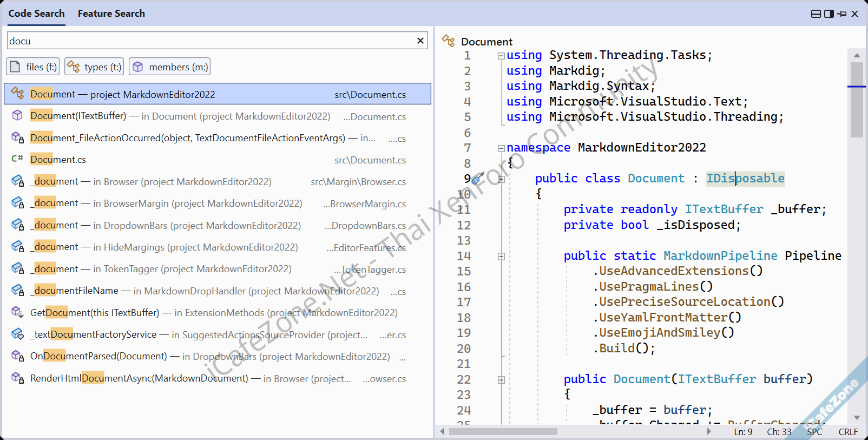Click the preview horizontal scrollbar thumb
868x440 pixels.
pos(503,431)
